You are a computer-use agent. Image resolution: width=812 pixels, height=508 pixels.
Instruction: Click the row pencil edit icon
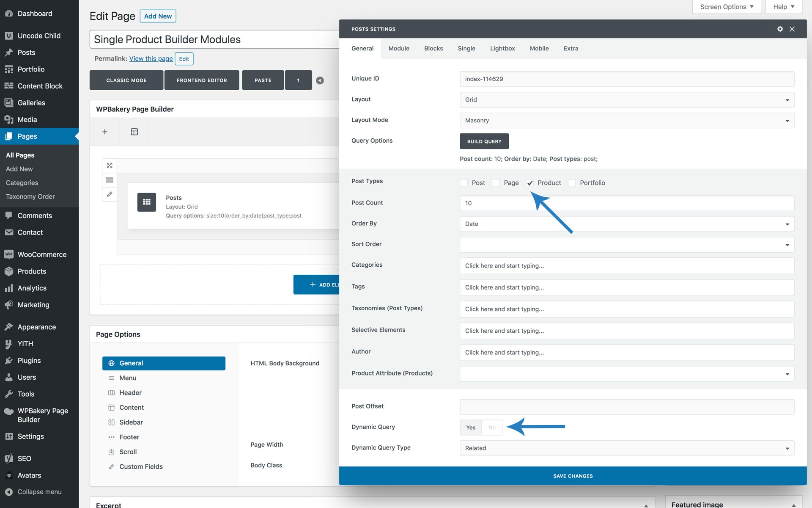110,194
